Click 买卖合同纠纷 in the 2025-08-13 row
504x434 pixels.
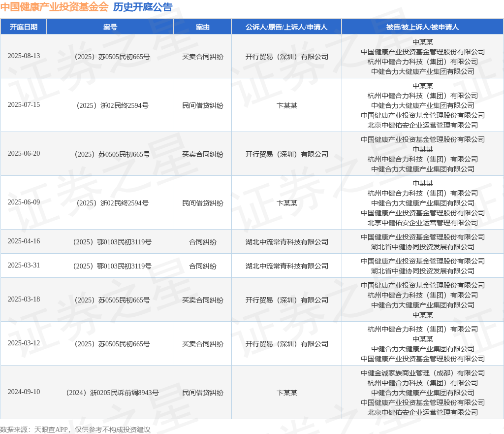202,57
